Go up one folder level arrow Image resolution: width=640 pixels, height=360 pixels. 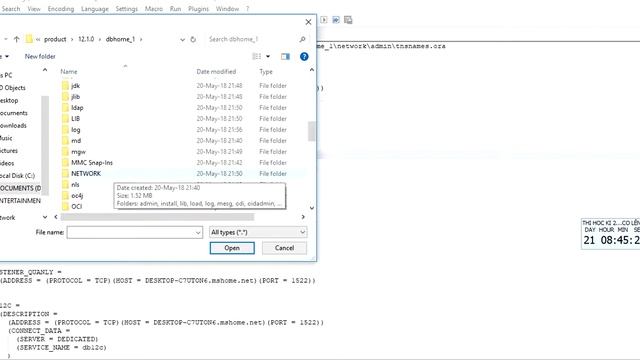point(16,39)
